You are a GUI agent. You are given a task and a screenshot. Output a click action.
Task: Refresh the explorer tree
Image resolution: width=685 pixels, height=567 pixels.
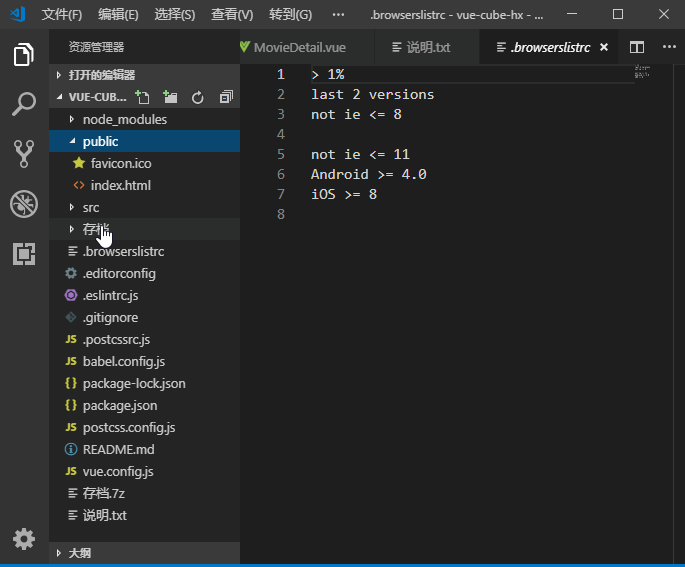point(197,97)
